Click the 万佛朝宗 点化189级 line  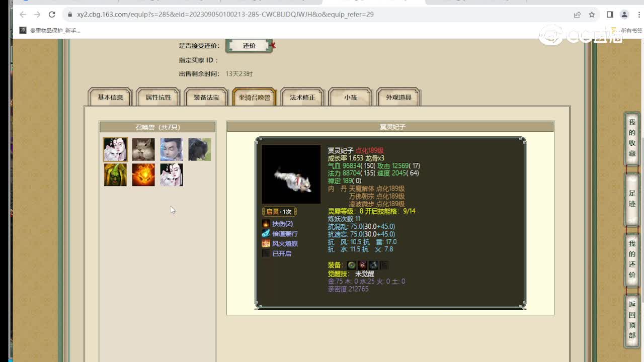[x=377, y=196]
